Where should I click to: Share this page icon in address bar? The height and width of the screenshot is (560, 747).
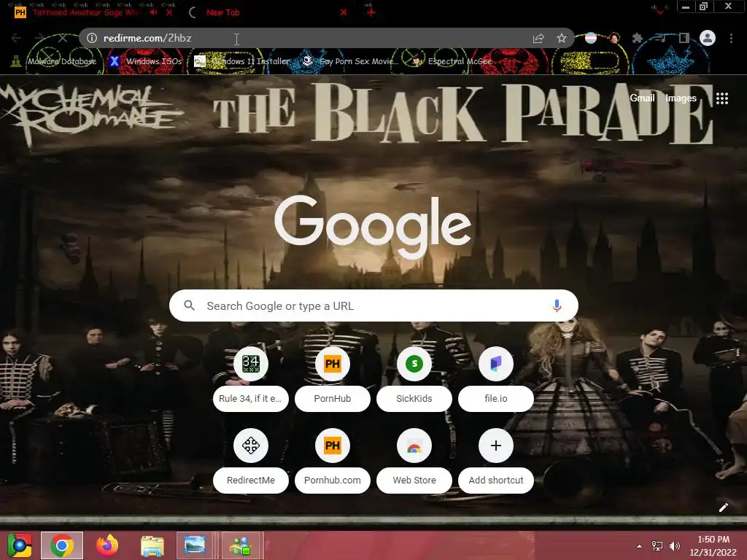point(538,38)
